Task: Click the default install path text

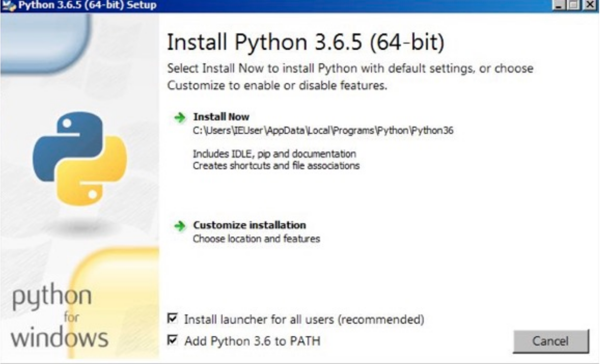Action: (323, 131)
